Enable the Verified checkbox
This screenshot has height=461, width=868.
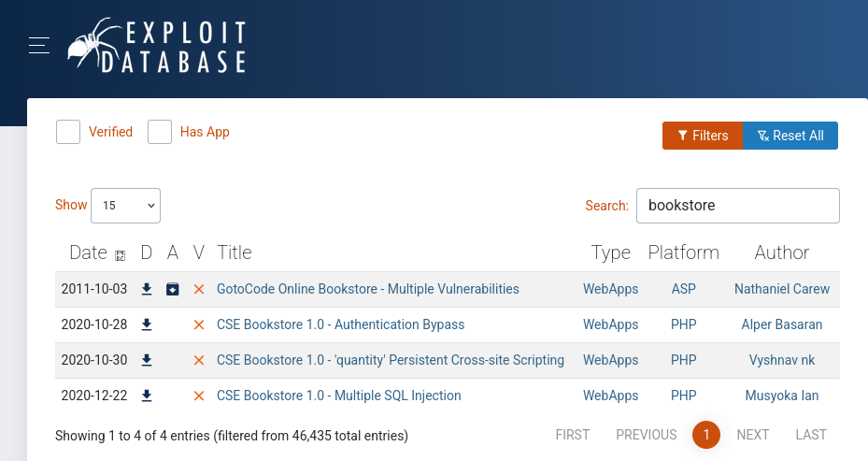[68, 132]
